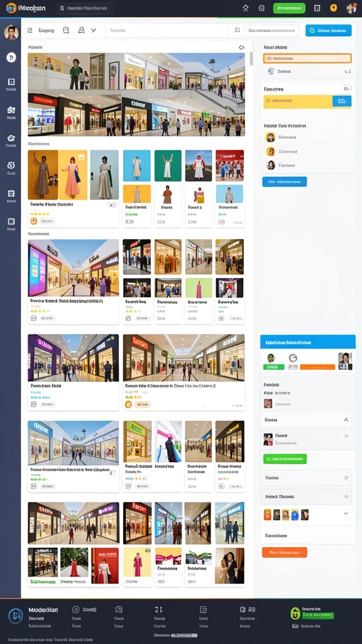The height and width of the screenshot is (644, 362).
Task: Click the circular logo icon in footer left
Action: click(x=16, y=616)
